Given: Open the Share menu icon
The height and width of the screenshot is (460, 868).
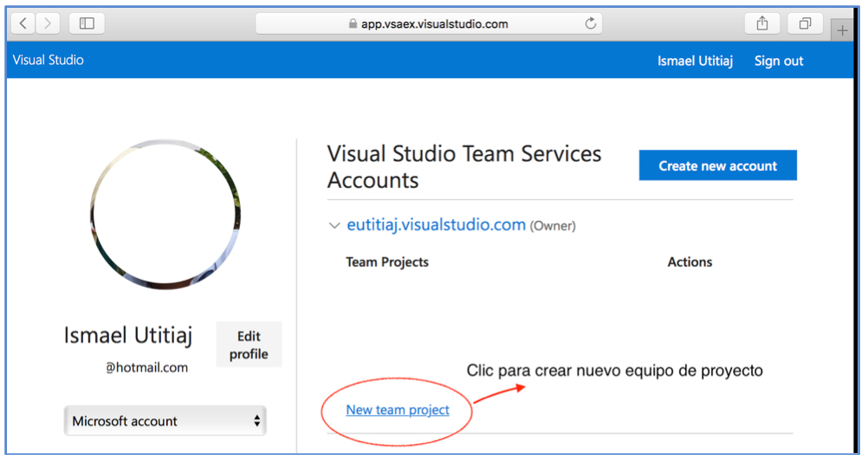Looking at the screenshot, I should [x=762, y=23].
